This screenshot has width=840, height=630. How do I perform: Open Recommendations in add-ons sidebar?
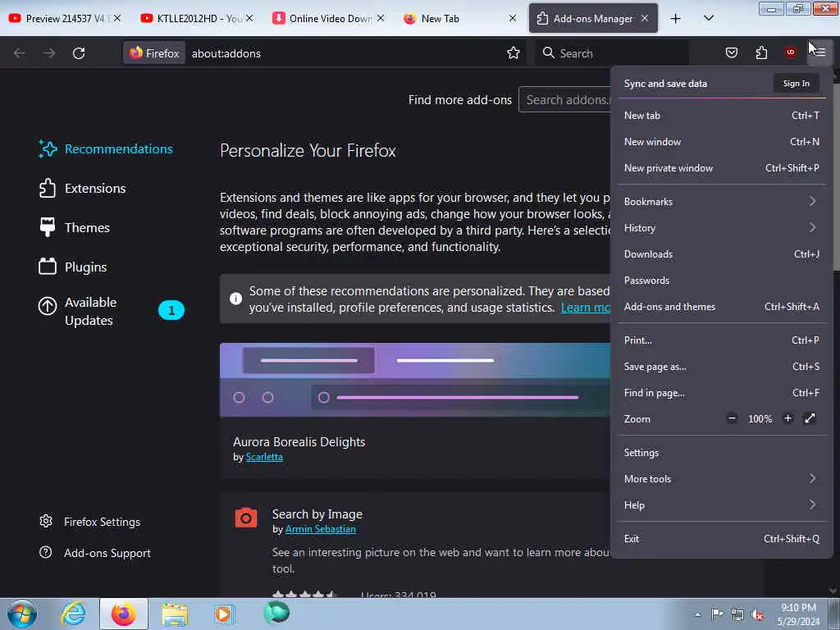106,149
